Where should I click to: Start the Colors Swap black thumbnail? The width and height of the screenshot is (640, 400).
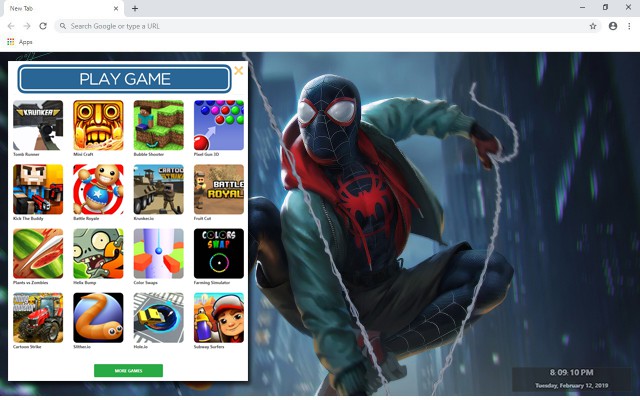click(x=219, y=253)
